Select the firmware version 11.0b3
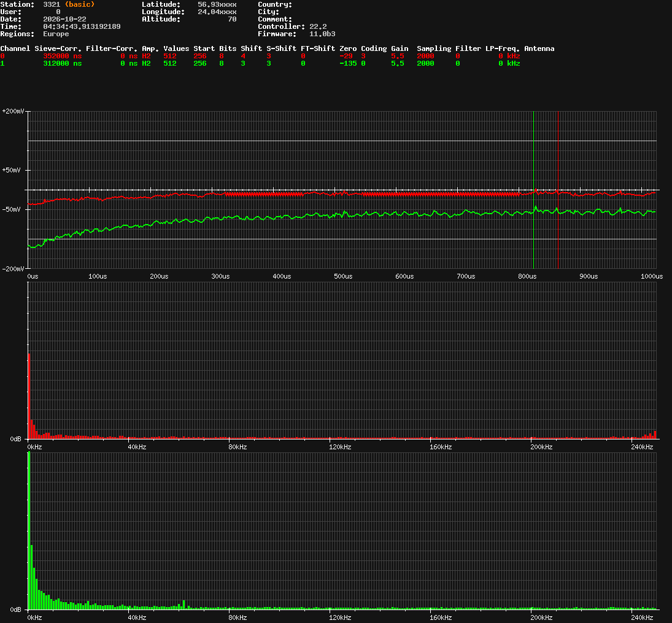 coord(322,34)
